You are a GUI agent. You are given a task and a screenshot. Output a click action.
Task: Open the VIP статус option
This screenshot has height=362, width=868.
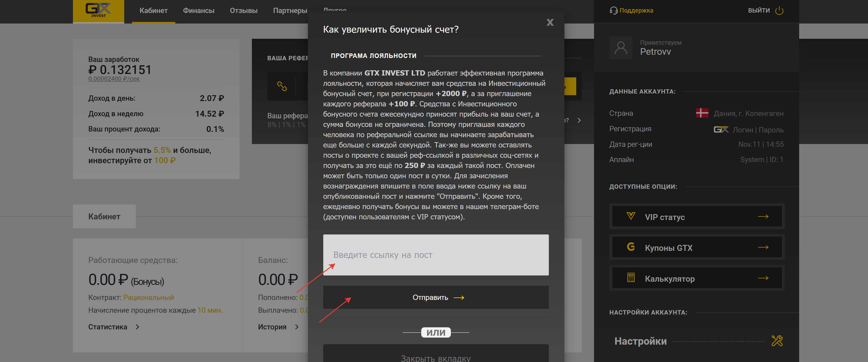[697, 216]
